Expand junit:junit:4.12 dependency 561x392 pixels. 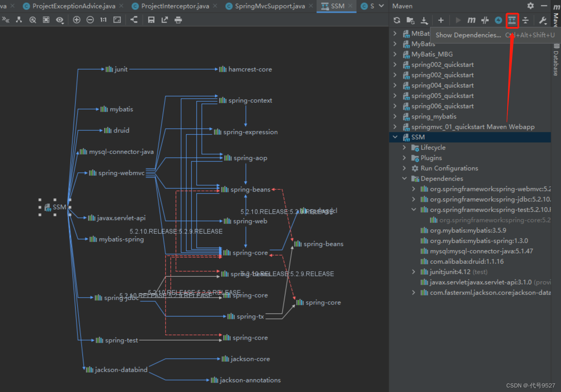414,272
